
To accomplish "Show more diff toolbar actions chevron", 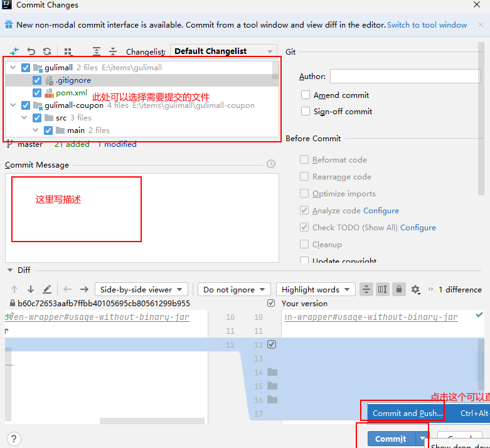I will click(430, 289).
